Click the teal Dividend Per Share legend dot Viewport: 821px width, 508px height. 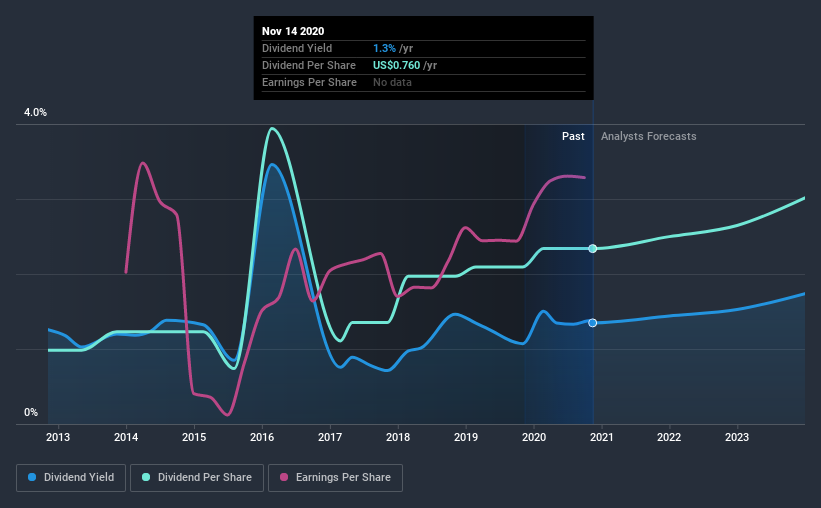coord(146,477)
